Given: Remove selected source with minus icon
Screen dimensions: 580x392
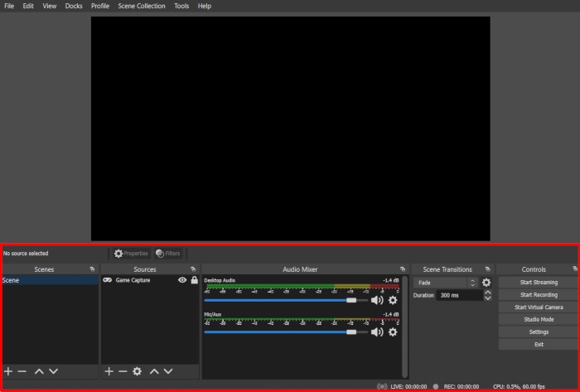Looking at the screenshot, I should (x=123, y=371).
